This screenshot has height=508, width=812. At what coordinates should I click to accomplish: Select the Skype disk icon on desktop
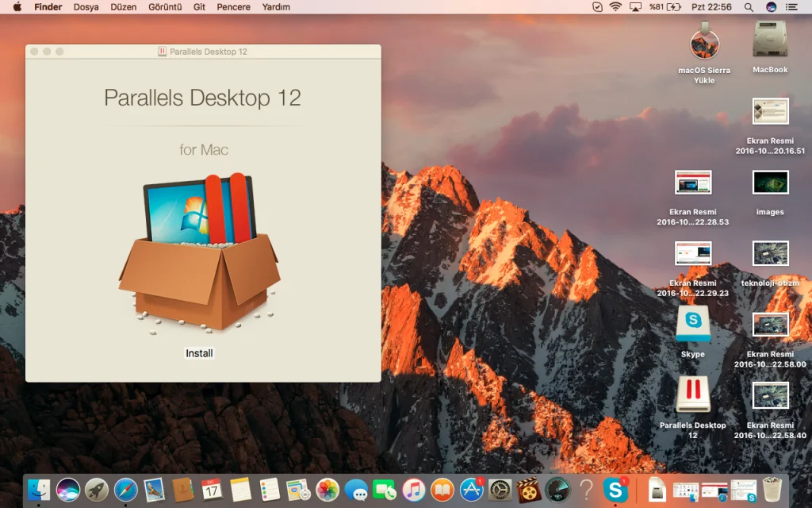tap(692, 324)
